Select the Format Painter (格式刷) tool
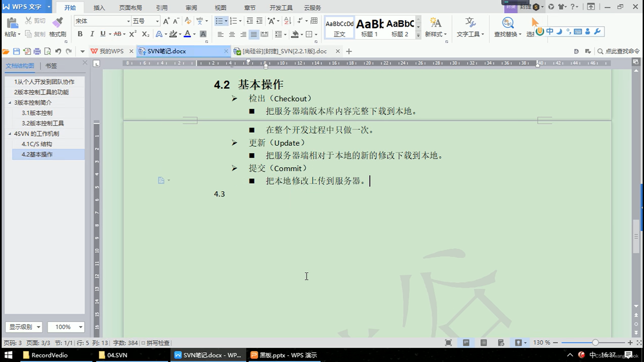The height and width of the screenshot is (362, 644). (x=57, y=27)
